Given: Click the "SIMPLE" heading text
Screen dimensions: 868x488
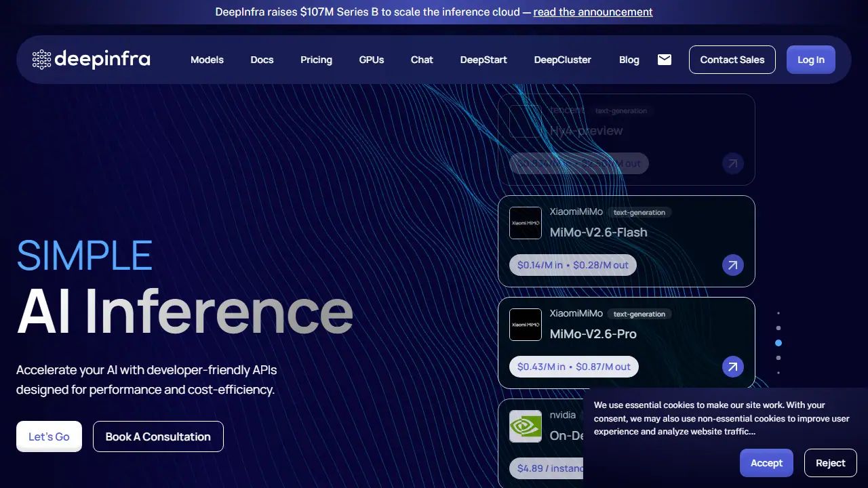Looking at the screenshot, I should [x=85, y=256].
